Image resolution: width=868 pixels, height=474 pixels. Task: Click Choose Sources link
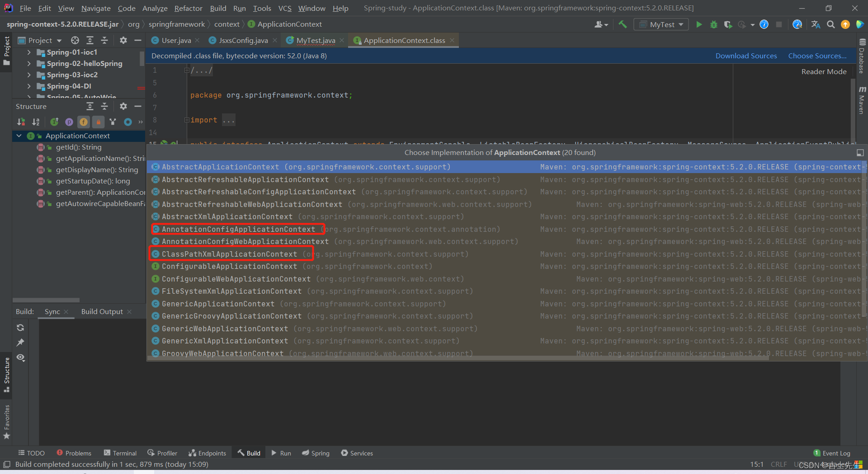[817, 56]
